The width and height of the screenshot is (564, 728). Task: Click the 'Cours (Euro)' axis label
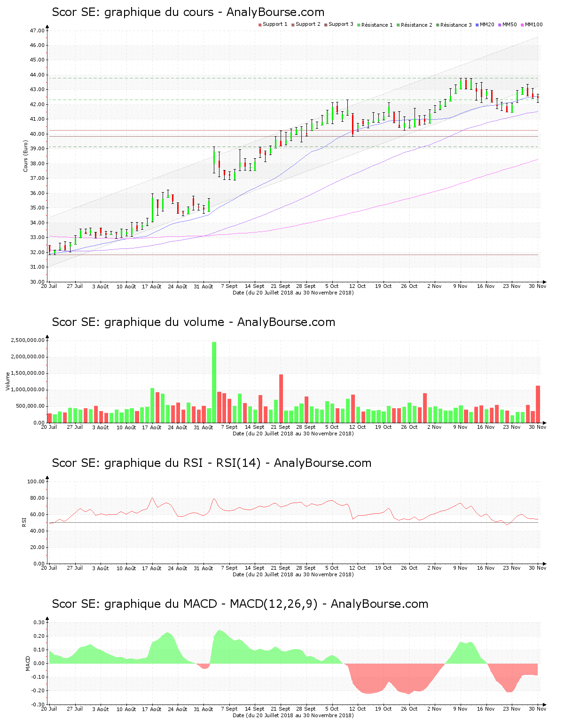(x=25, y=156)
